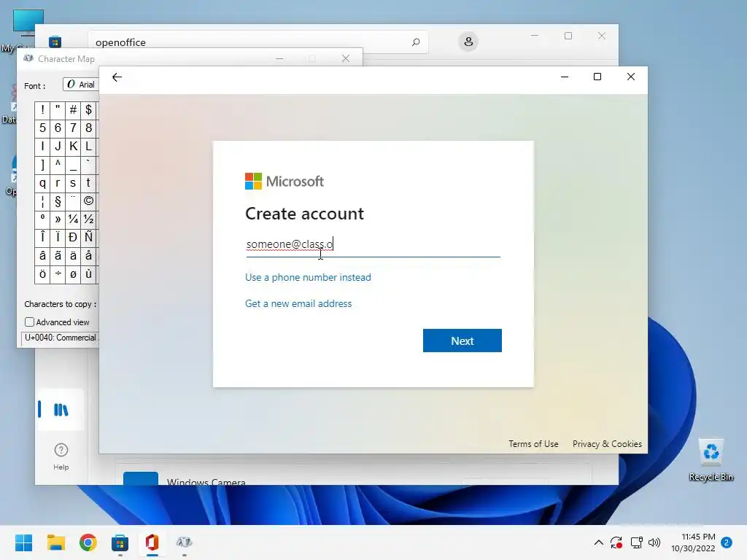Click the Microsoft Store search magnifier icon
Image resolution: width=747 pixels, height=560 pixels.
tap(415, 42)
